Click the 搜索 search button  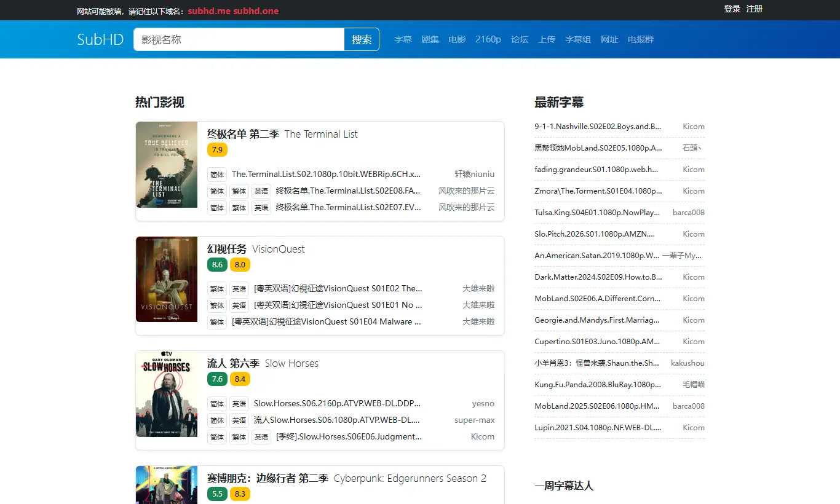click(x=362, y=39)
